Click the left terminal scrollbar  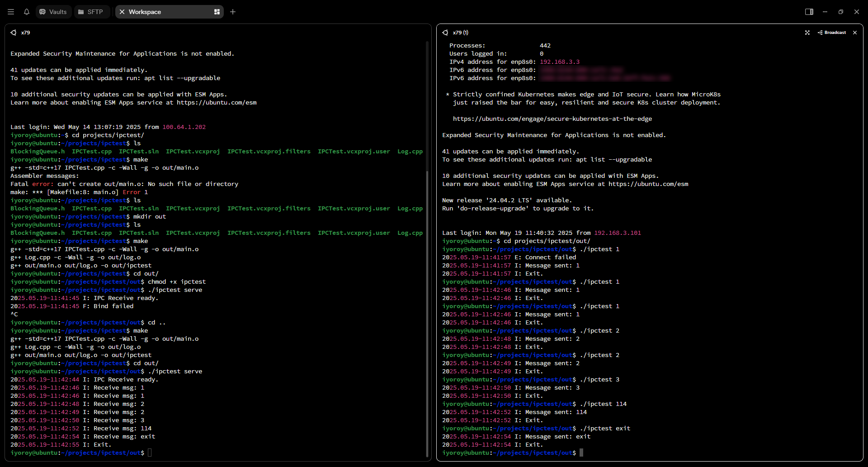click(x=427, y=314)
